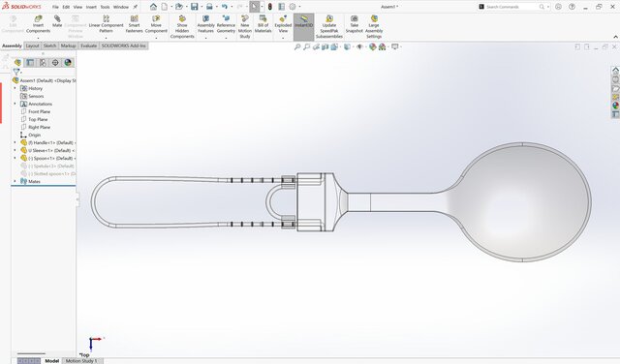Screen dimensions: 620x364
Task: Click the Search Commands field
Action: [x=513, y=7]
